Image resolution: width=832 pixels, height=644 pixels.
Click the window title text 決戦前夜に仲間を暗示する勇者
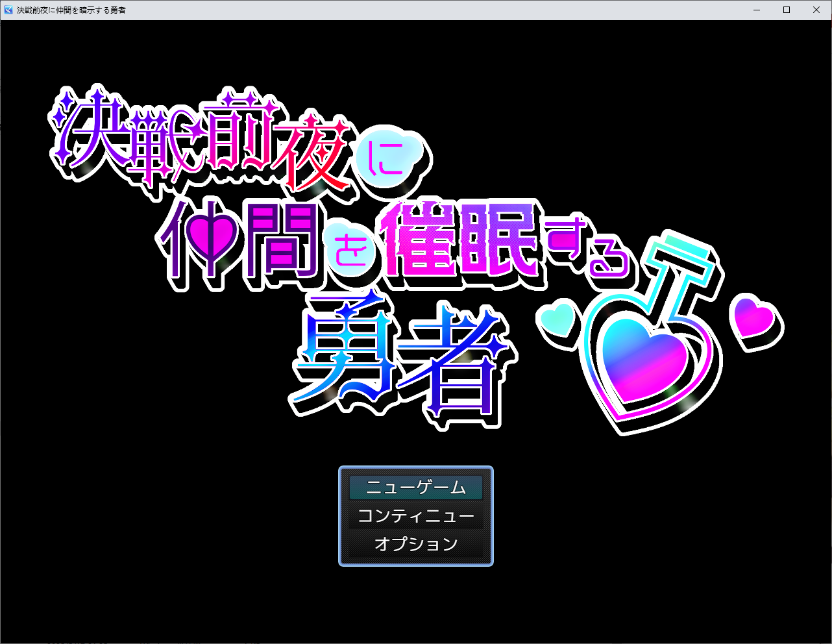[x=71, y=10]
